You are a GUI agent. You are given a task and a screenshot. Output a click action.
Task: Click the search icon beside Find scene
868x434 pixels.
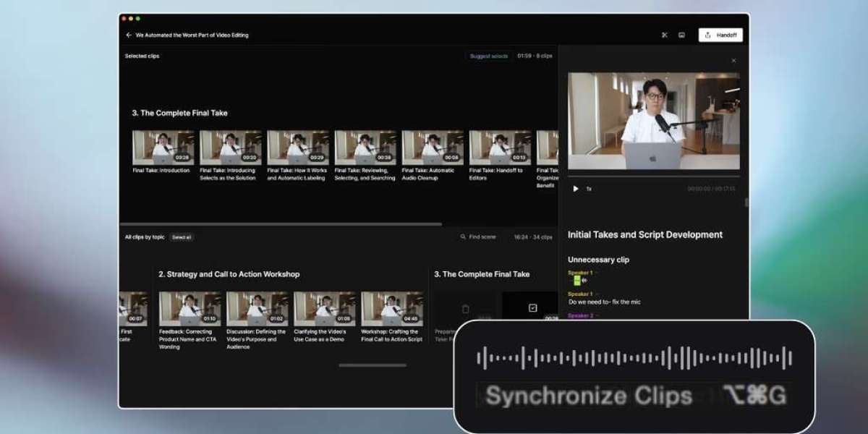coord(464,237)
